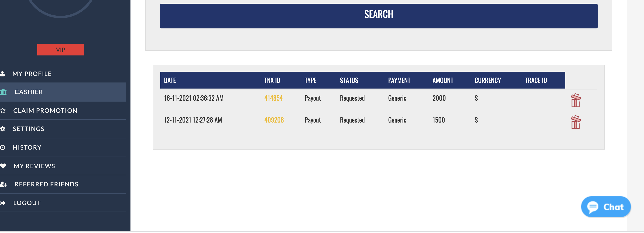Open the My Profile menu item
Image resolution: width=644 pixels, height=233 pixels.
click(32, 74)
